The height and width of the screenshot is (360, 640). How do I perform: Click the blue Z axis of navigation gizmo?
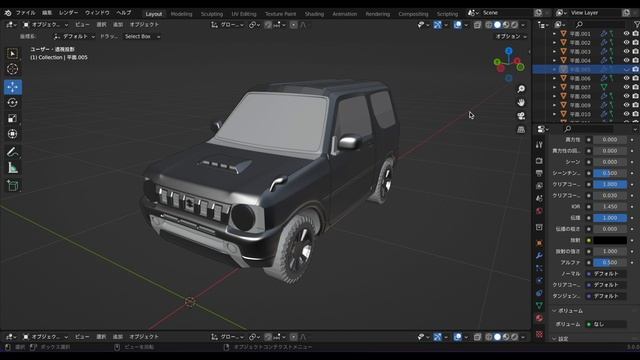pos(509,51)
